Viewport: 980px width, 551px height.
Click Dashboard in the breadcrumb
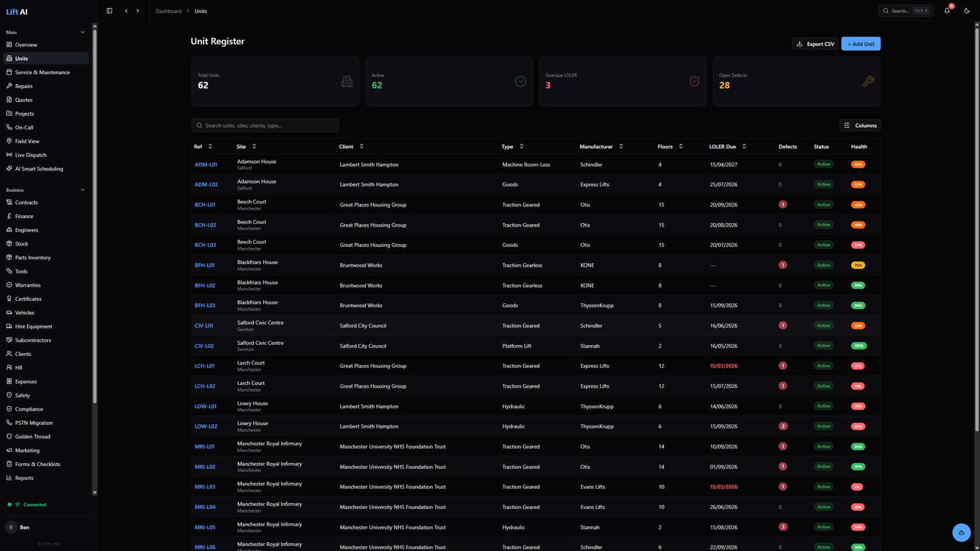tap(169, 11)
